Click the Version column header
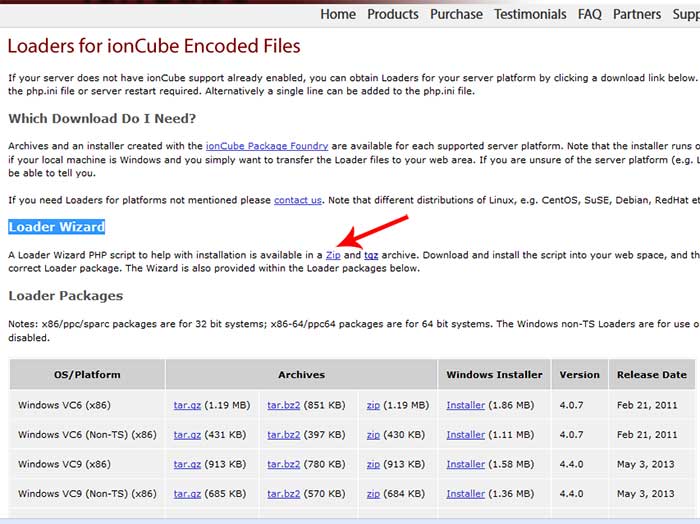Image resolution: width=700 pixels, height=524 pixels. pos(579,375)
